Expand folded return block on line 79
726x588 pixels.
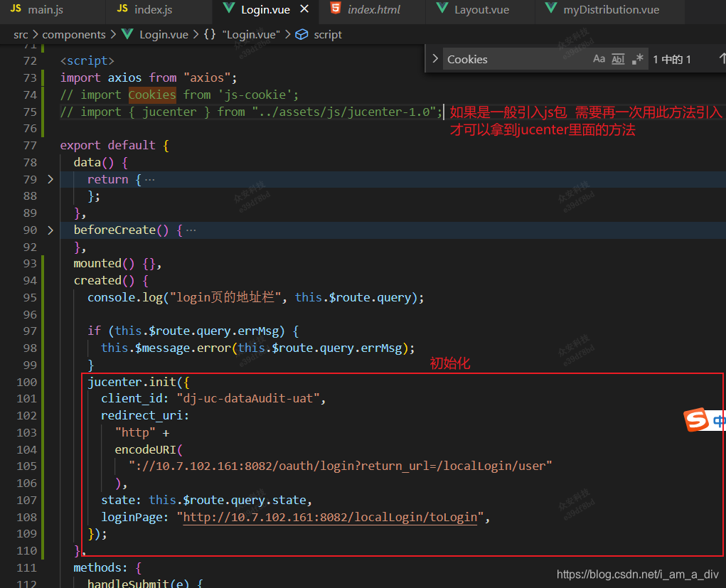point(50,179)
